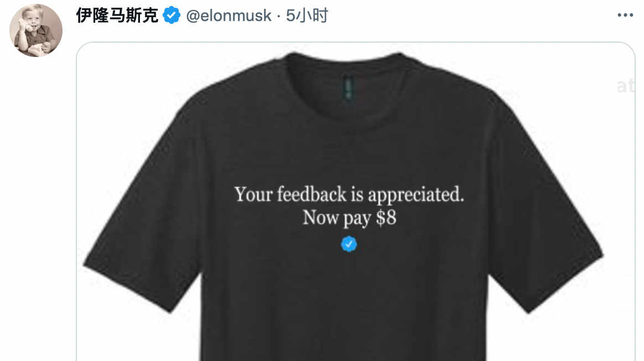Open the @elonmusk handle link
Image resolution: width=644 pixels, height=361 pixels.
click(228, 16)
